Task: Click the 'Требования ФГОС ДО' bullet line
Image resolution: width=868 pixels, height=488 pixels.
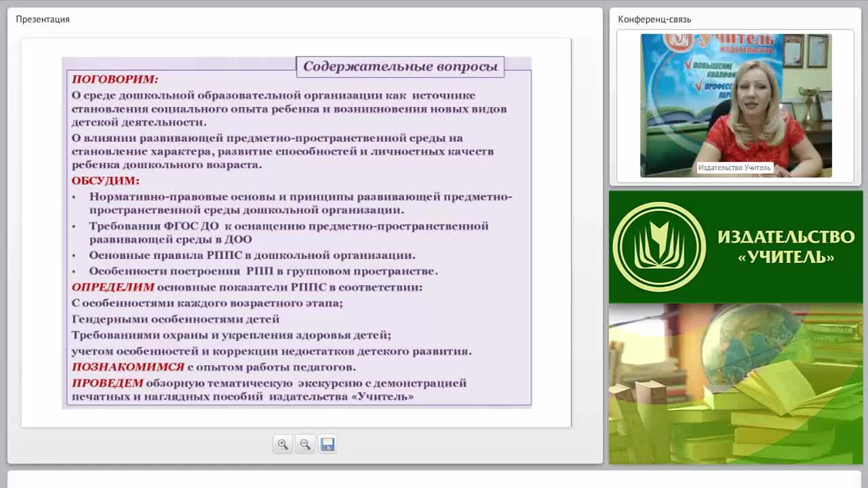Action: pos(289,232)
